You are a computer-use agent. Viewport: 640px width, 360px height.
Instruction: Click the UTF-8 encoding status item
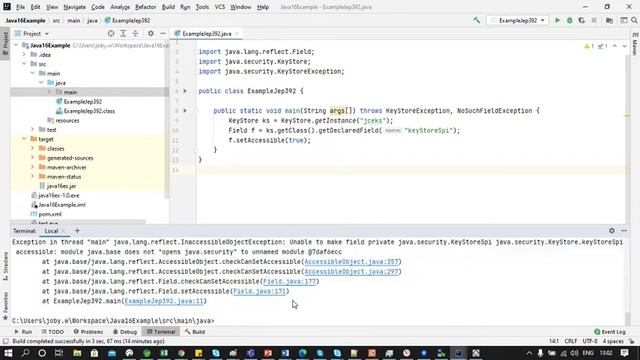tap(590, 341)
